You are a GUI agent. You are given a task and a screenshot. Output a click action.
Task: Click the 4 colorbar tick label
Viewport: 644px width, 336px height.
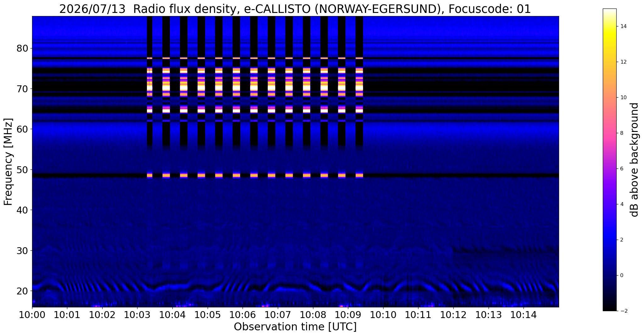click(x=622, y=204)
